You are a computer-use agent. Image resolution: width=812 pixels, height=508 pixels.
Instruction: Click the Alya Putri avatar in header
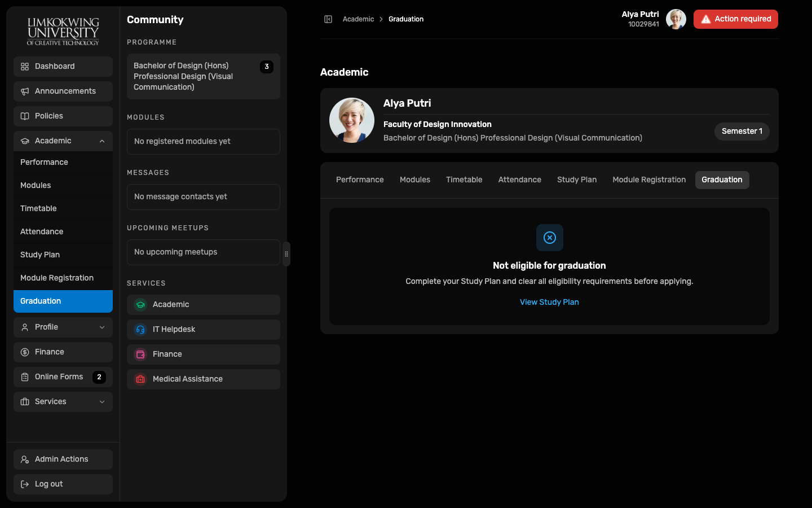676,19
